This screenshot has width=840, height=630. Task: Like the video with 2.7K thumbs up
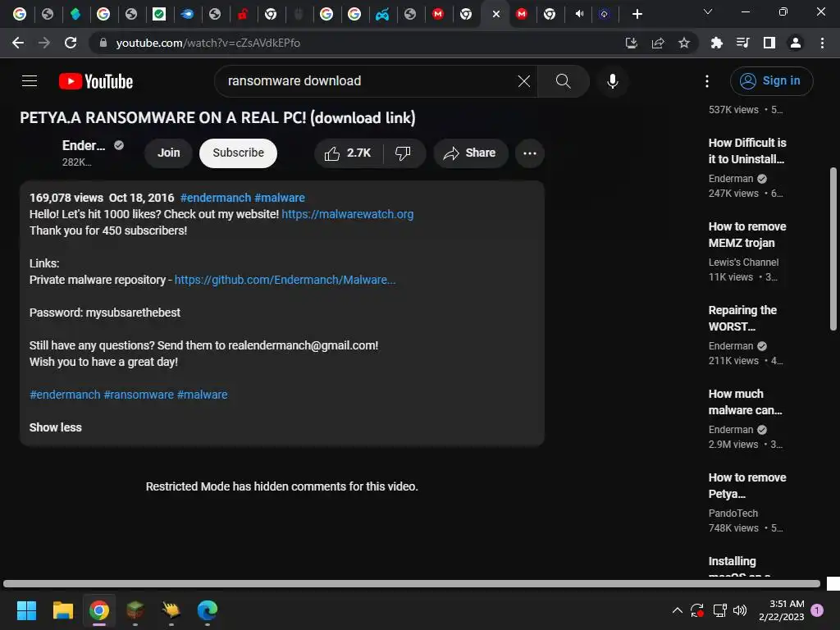349,153
